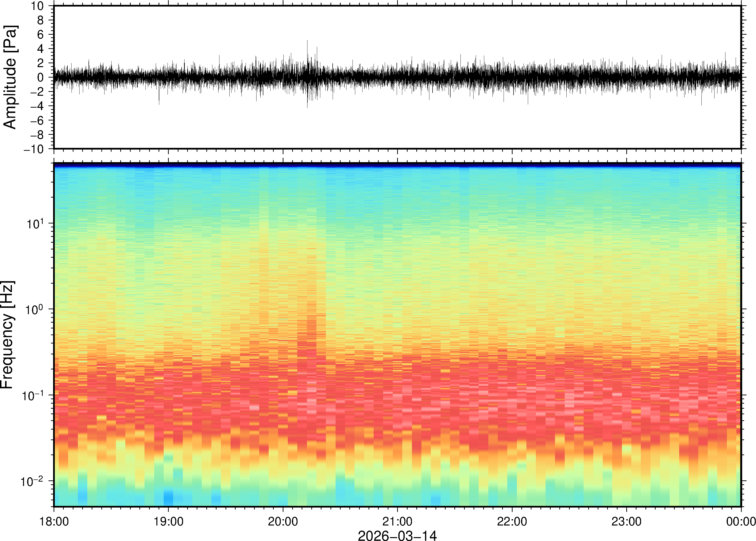Click the Amplitude [Pa] axis title
756x541 pixels.
click(10, 77)
